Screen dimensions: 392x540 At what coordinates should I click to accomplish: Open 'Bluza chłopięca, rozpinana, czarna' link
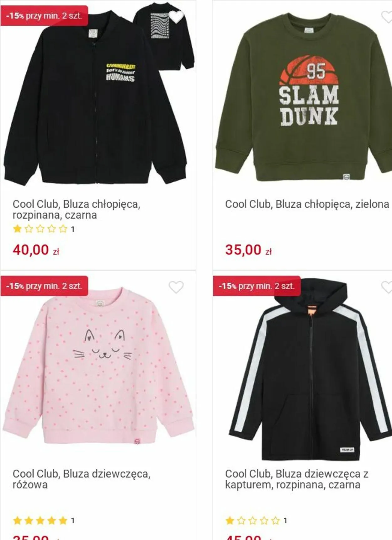(77, 210)
